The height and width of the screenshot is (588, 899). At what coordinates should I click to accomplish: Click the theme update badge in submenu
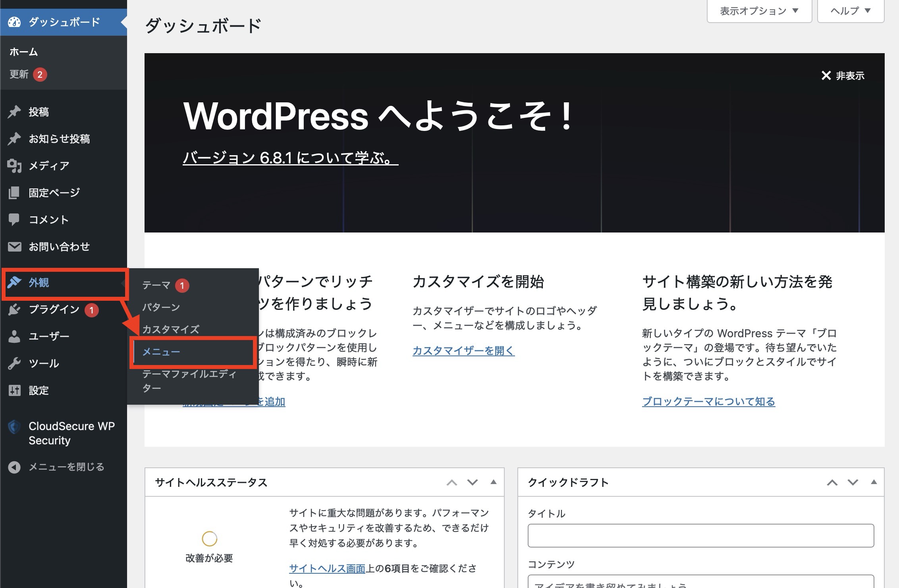[182, 285]
